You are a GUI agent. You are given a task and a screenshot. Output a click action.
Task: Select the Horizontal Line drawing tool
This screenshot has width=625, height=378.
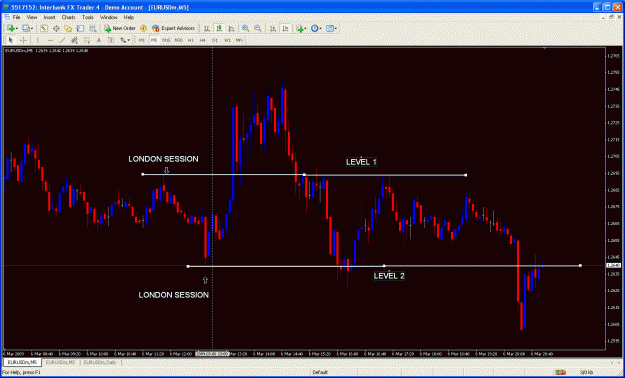(x=50, y=40)
